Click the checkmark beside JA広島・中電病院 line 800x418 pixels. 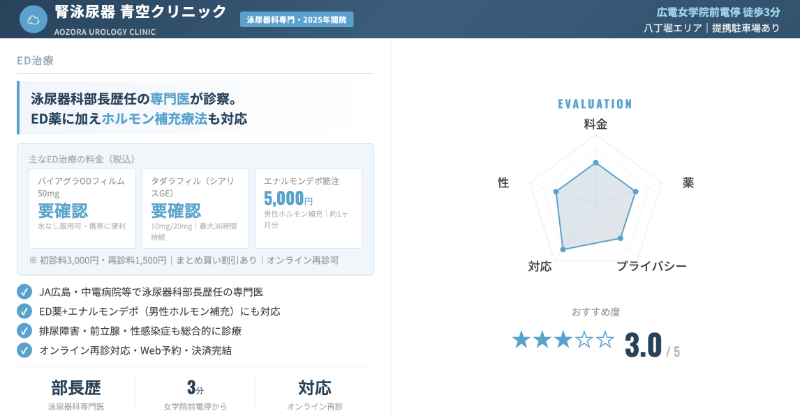click(24, 292)
